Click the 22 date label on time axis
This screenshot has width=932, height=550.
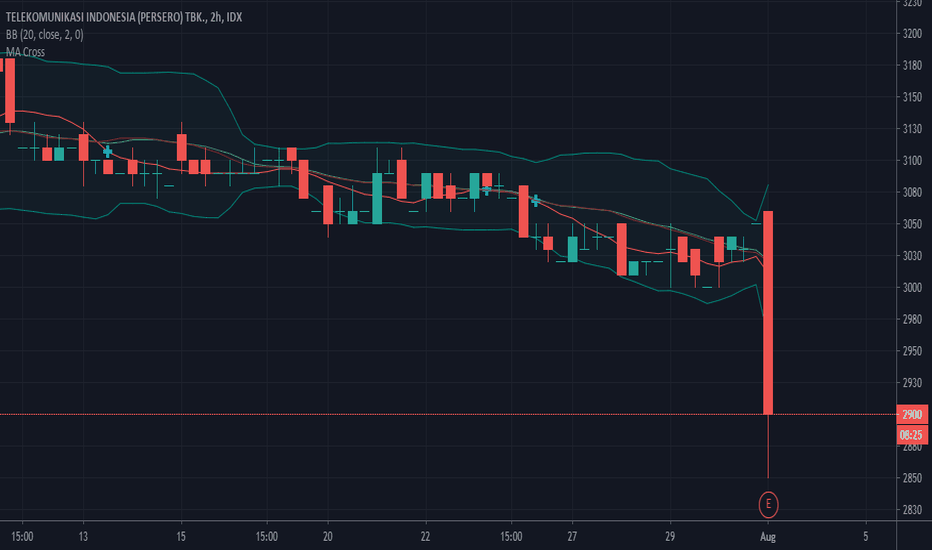[x=425, y=536]
